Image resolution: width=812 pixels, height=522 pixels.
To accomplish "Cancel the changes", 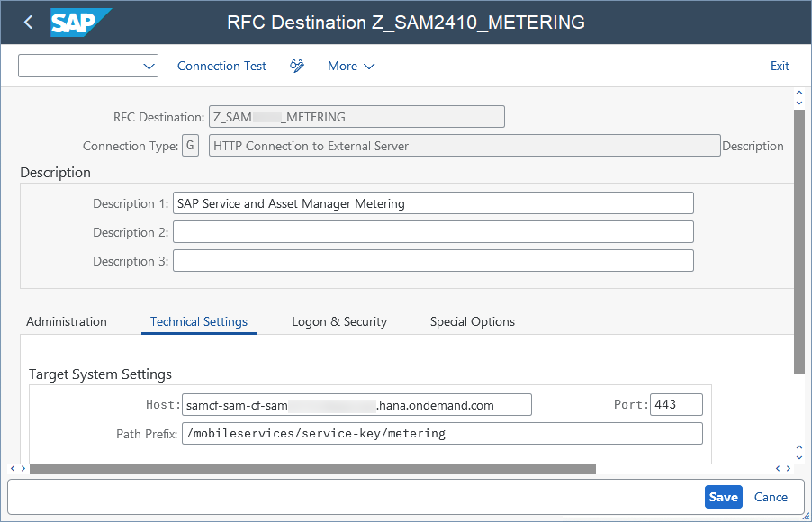I will [772, 497].
